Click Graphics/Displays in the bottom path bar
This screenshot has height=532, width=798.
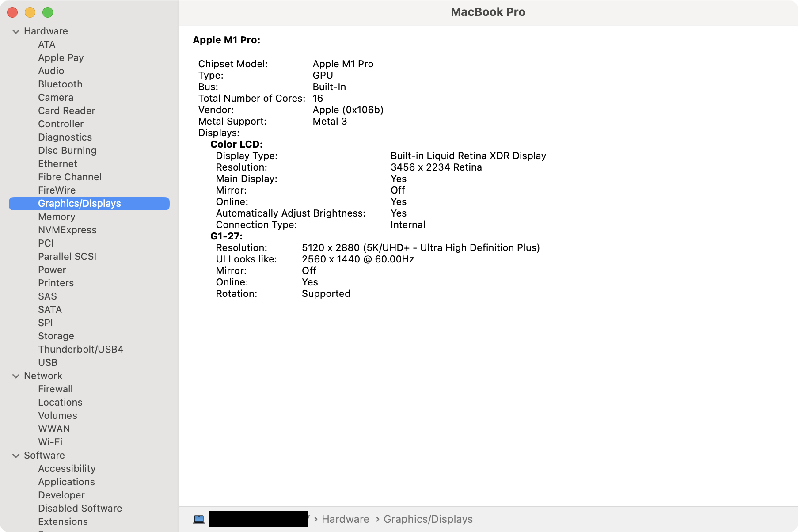pyautogui.click(x=428, y=519)
